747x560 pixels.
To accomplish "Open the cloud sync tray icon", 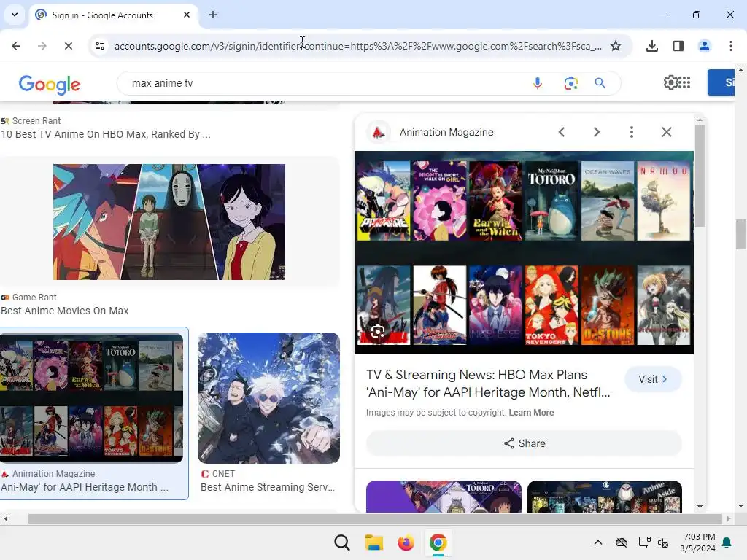I will coord(622,542).
